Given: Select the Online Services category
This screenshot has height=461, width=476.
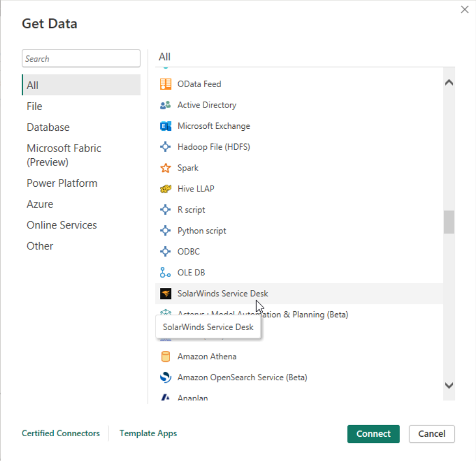Looking at the screenshot, I should pos(62,225).
